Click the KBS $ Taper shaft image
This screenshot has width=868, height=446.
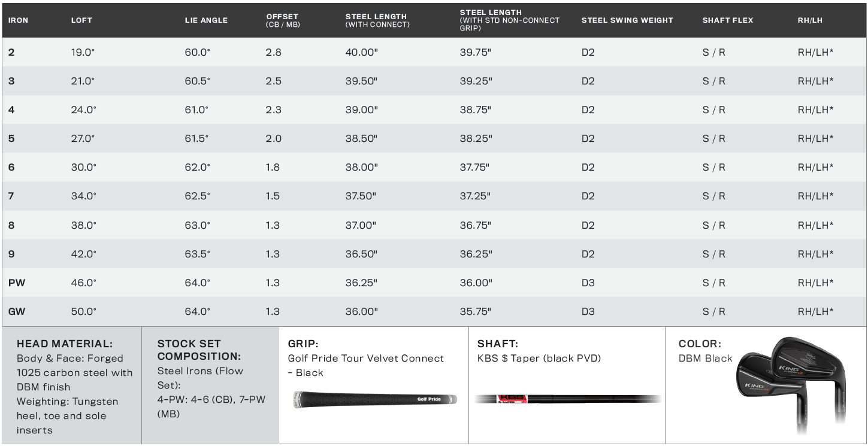point(568,399)
